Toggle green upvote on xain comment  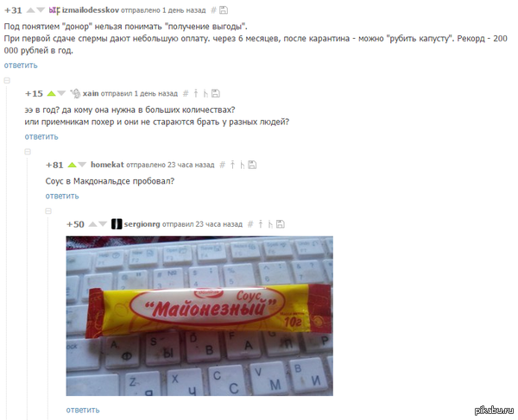51,94
